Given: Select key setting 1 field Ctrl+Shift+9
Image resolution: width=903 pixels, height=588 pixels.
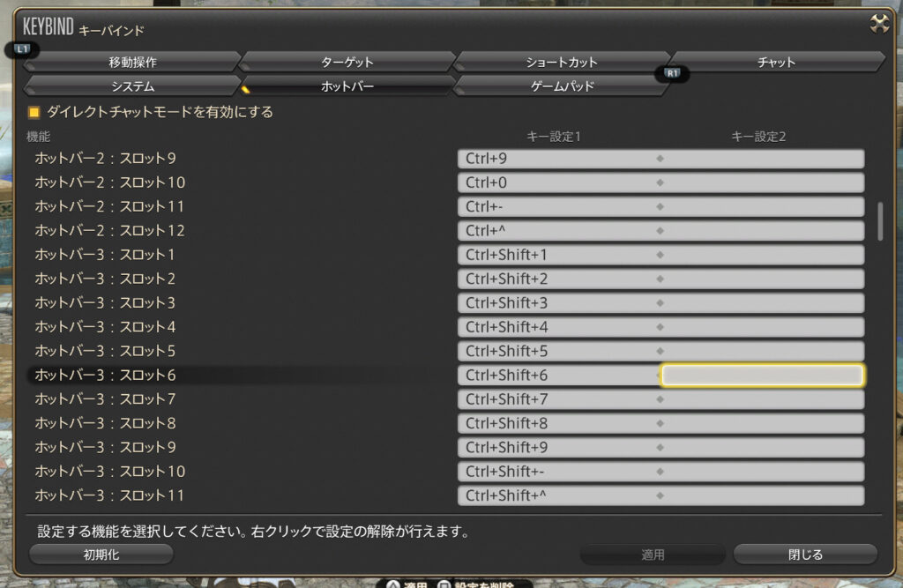Looking at the screenshot, I should [558, 448].
